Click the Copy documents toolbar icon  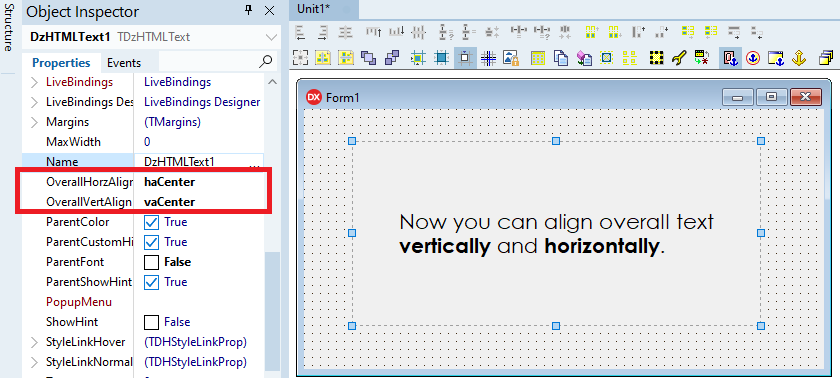(x=560, y=58)
